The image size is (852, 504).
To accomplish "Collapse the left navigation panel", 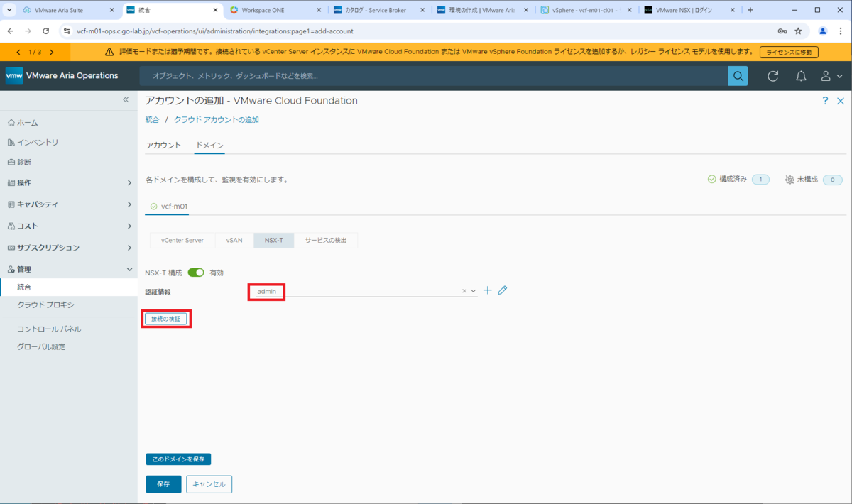I will 126,100.
